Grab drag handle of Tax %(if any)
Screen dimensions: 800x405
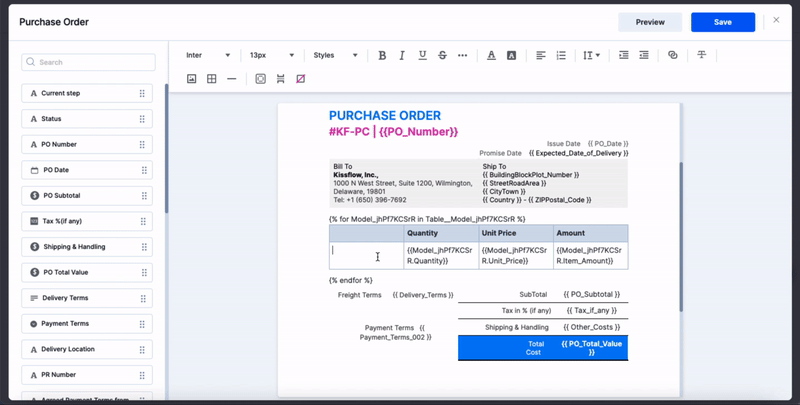[143, 221]
